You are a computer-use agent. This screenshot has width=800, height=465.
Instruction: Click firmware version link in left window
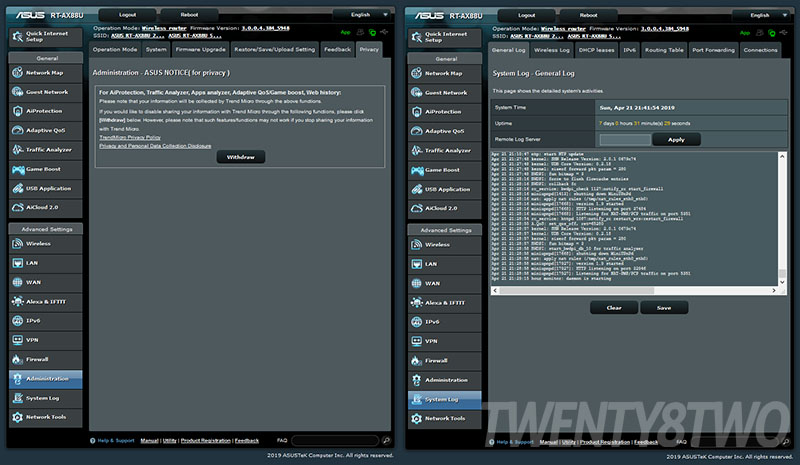click(265, 28)
